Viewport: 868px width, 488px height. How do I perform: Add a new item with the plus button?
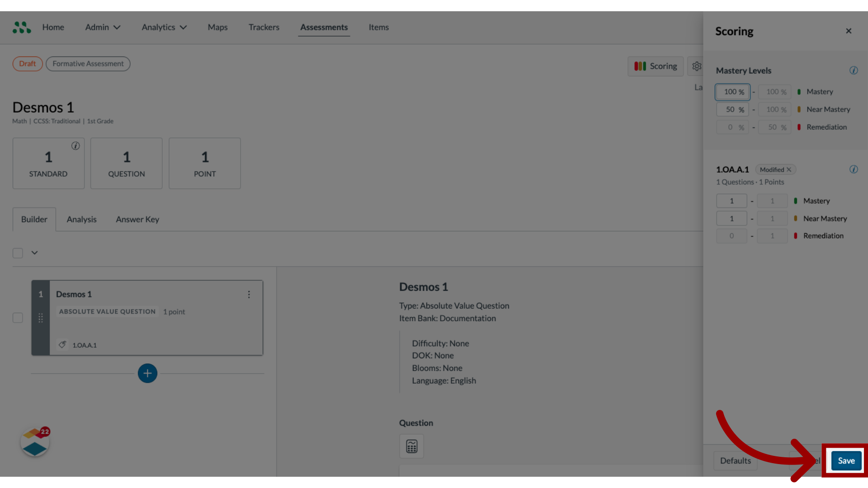(147, 373)
